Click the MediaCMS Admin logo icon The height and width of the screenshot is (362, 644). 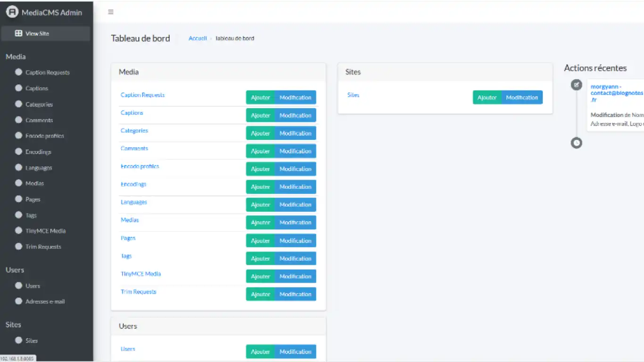click(12, 12)
